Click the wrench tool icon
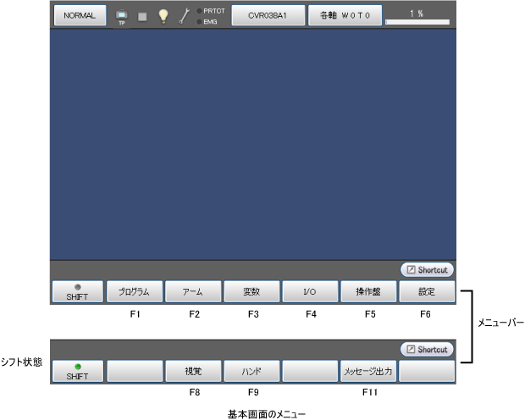Image resolution: width=525 pixels, height=420 pixels. pos(184,16)
